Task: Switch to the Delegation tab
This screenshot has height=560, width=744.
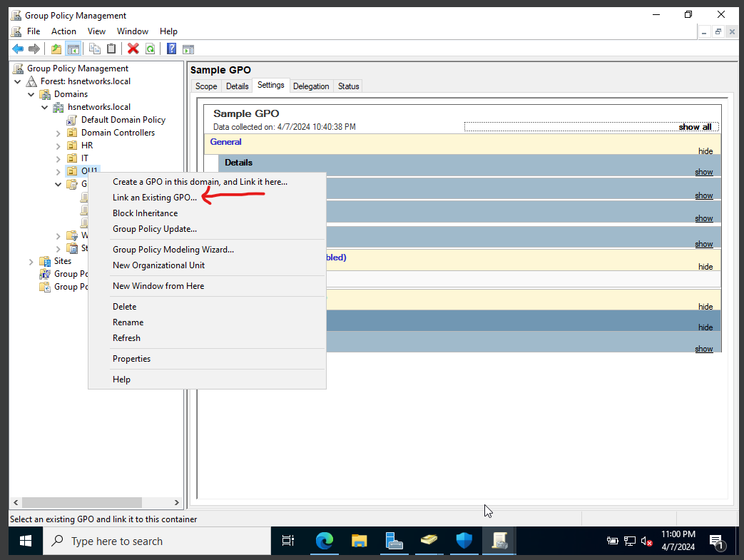Action: click(x=311, y=86)
